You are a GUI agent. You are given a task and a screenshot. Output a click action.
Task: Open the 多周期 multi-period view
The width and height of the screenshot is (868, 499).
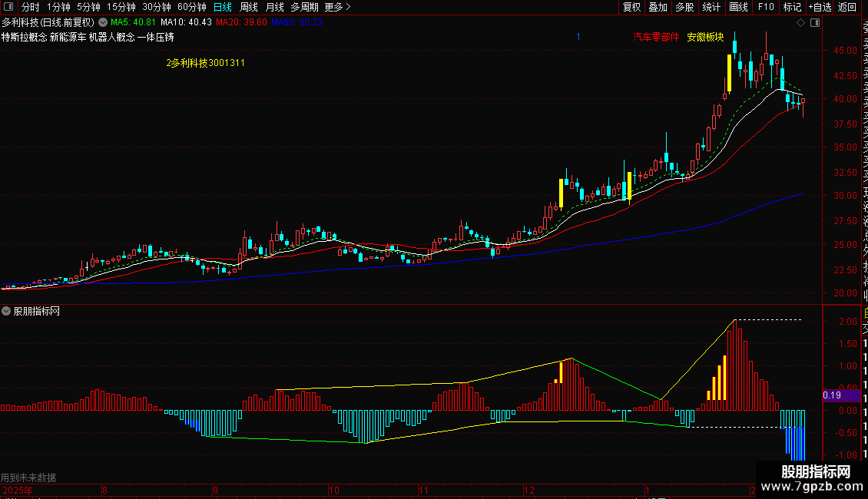pos(304,7)
